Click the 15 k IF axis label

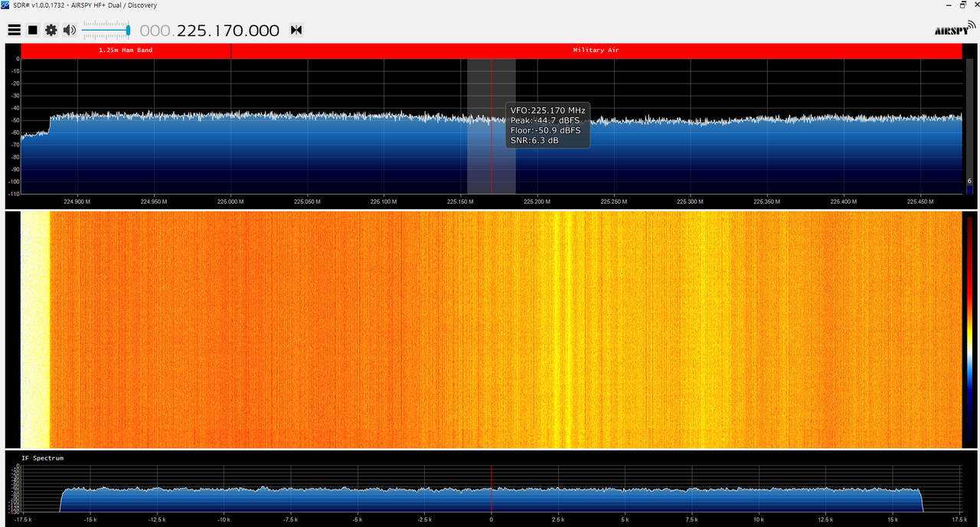(x=893, y=519)
